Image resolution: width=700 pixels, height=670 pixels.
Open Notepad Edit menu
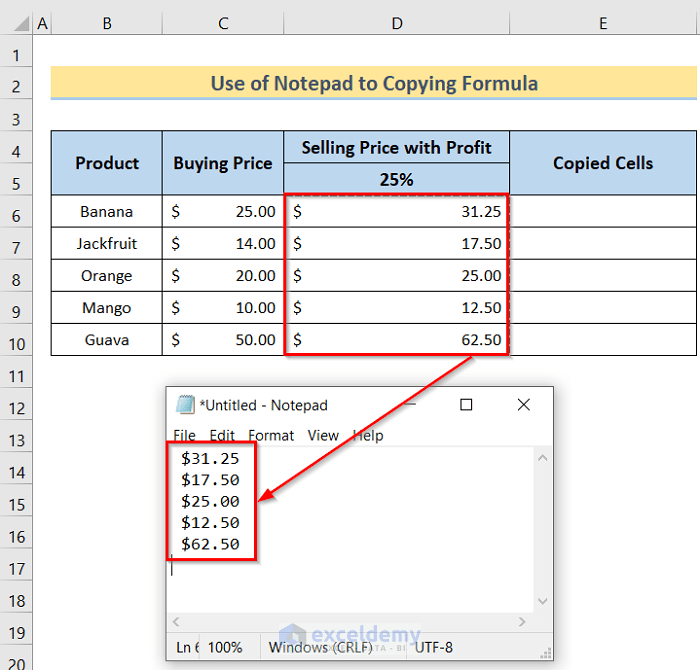coord(222,435)
